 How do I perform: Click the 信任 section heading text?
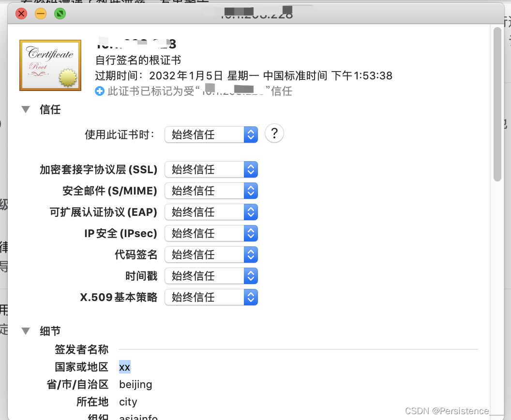(50, 109)
